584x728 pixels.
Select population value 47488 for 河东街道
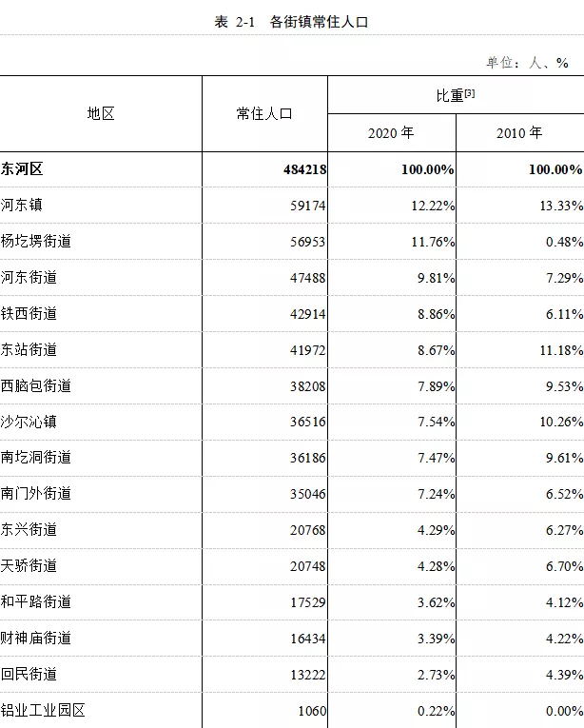(308, 278)
